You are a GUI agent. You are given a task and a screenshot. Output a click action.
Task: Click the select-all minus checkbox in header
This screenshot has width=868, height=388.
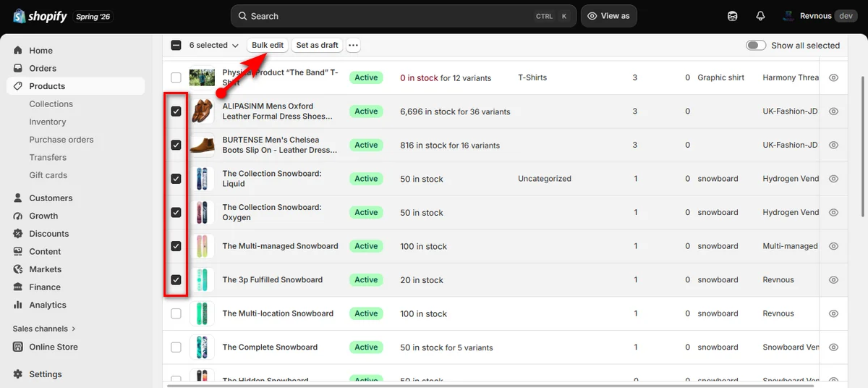(x=176, y=45)
